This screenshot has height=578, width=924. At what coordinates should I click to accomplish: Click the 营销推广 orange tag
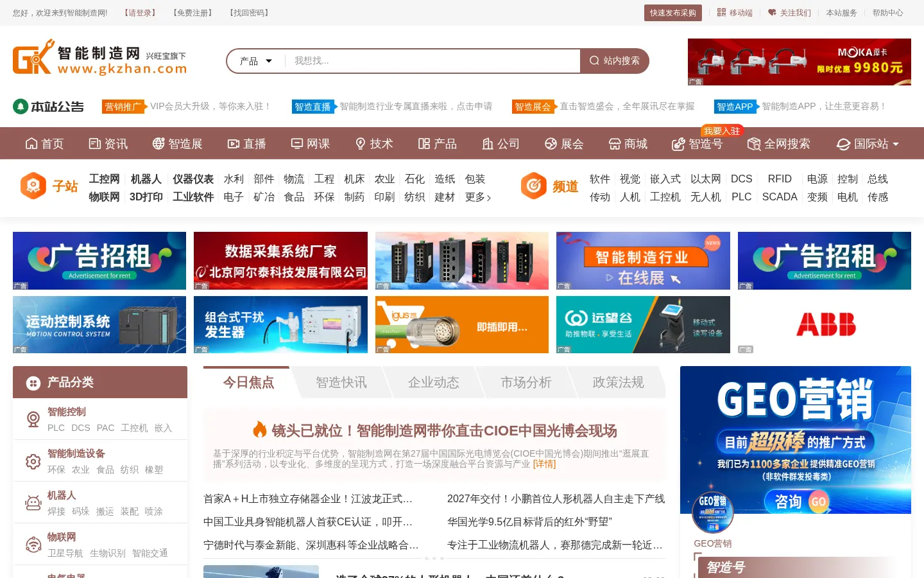[123, 107]
